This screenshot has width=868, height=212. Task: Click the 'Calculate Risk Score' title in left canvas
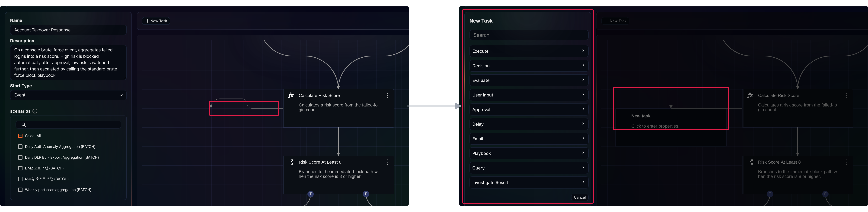pos(319,96)
